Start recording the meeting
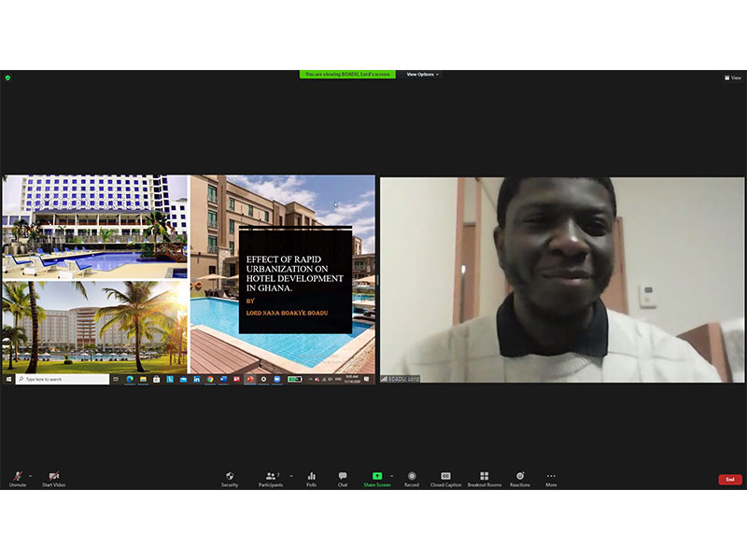747x560 pixels. [412, 478]
